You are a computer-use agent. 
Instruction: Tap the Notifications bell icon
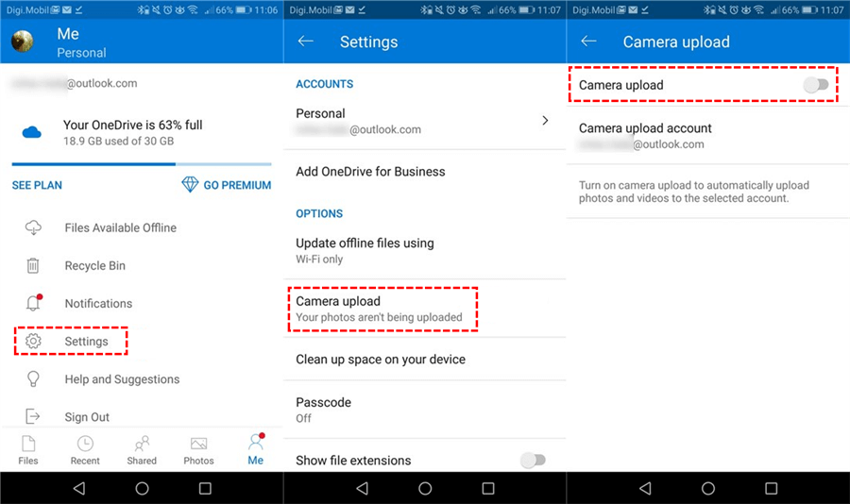coord(34,302)
